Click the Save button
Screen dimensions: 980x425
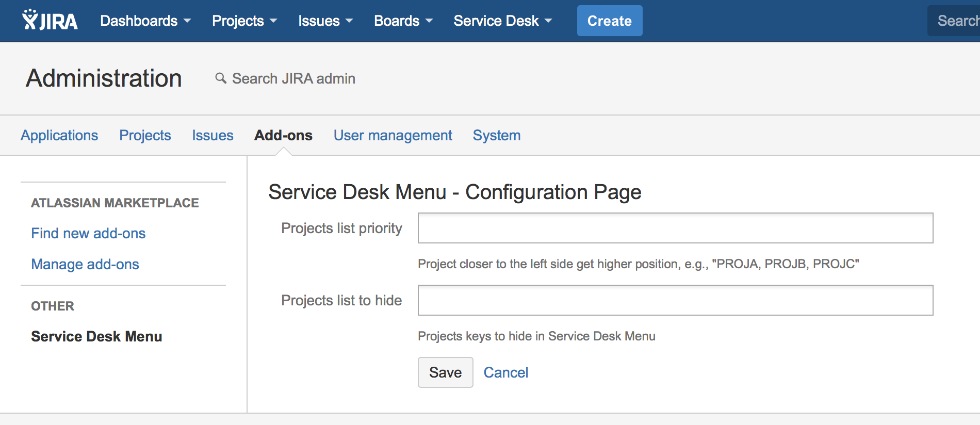coord(446,372)
